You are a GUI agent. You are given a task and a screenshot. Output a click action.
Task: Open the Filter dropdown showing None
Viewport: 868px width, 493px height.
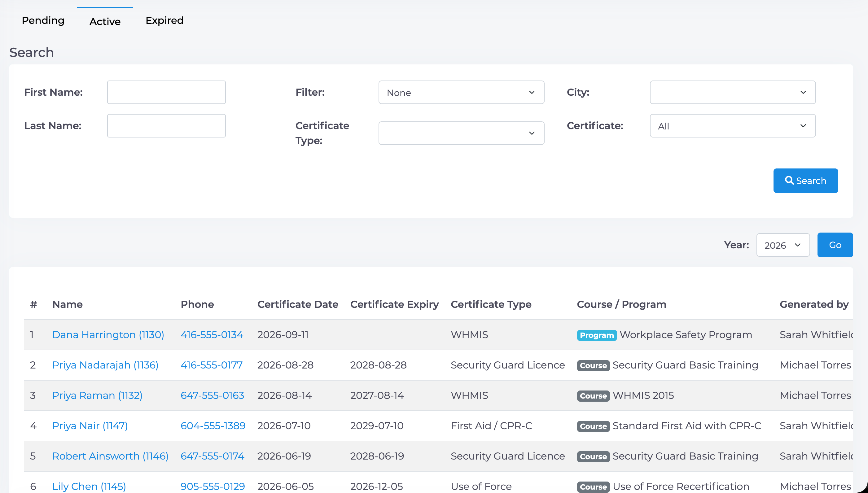(461, 92)
